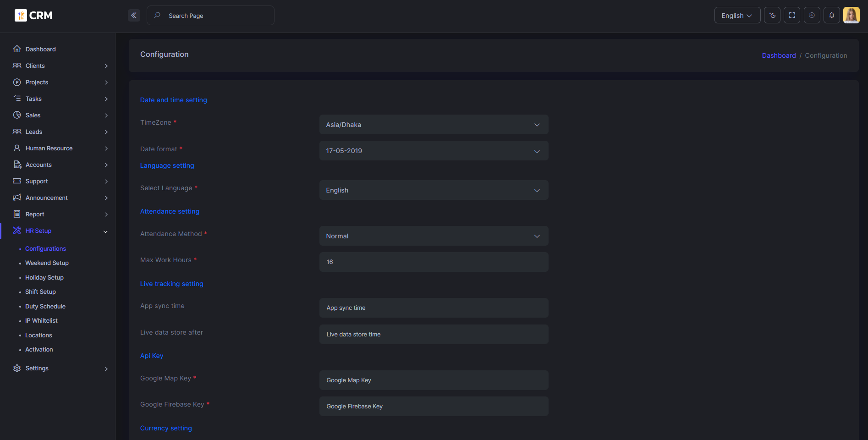Open the Date format dropdown
The height and width of the screenshot is (440, 868).
[434, 151]
